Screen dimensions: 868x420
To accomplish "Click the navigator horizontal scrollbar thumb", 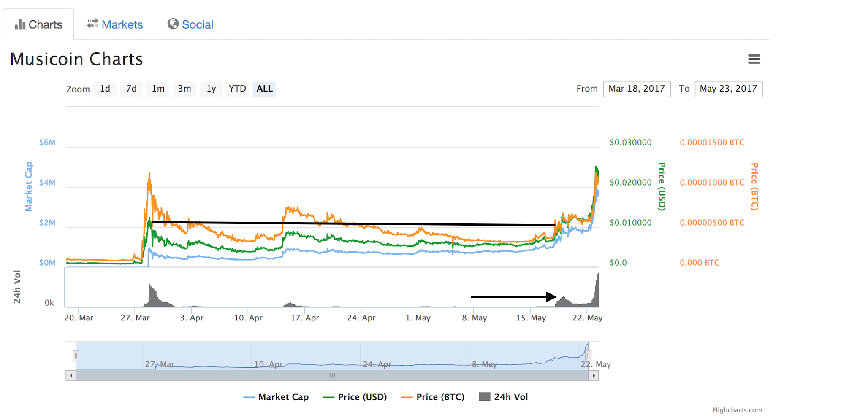I will tap(332, 375).
